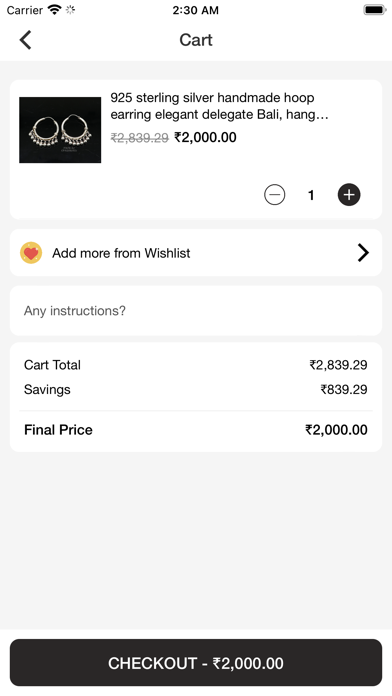
Task: Tap the Savings ₹839.29 row
Action: point(196,390)
